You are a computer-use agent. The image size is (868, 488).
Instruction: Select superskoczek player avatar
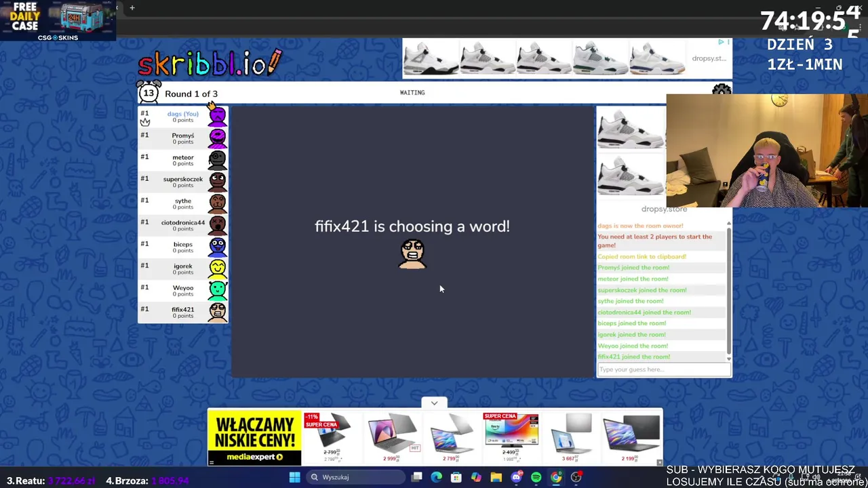click(217, 182)
